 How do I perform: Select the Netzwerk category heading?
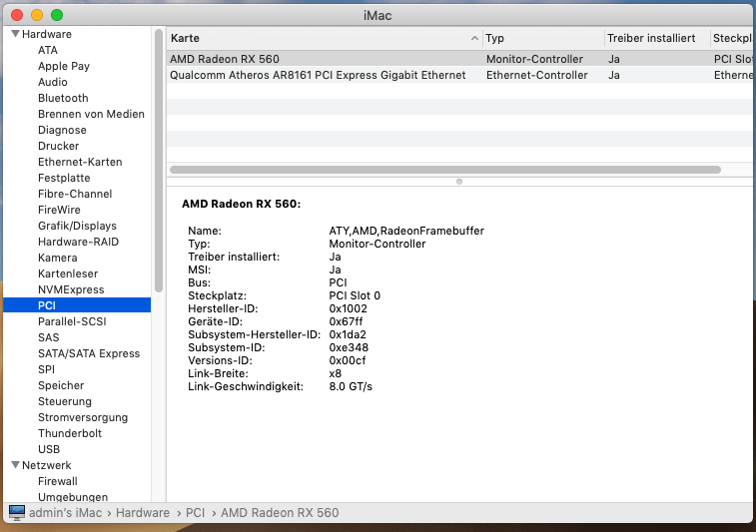pos(46,465)
